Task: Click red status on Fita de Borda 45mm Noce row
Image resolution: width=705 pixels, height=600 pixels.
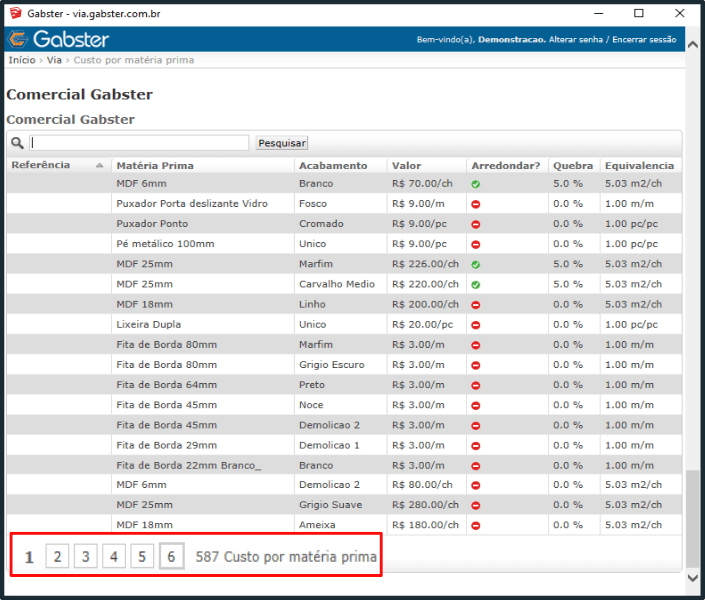Action: (x=476, y=405)
